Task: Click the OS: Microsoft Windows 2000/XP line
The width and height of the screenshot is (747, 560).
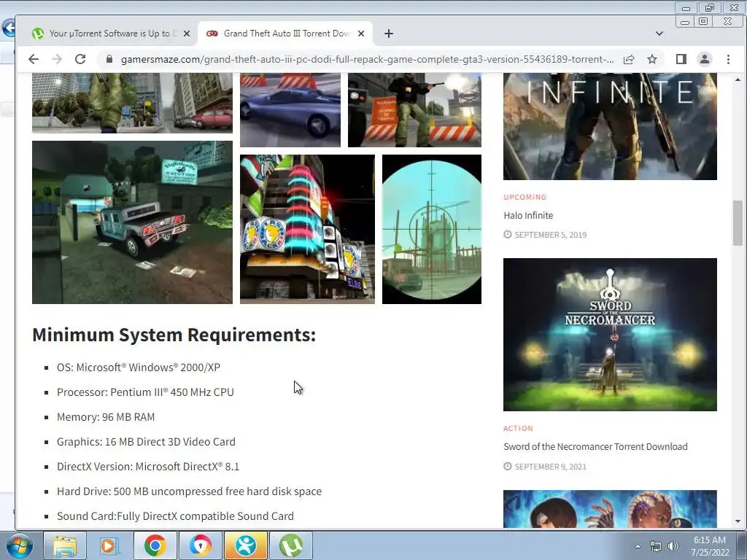Action: pyautogui.click(x=139, y=367)
